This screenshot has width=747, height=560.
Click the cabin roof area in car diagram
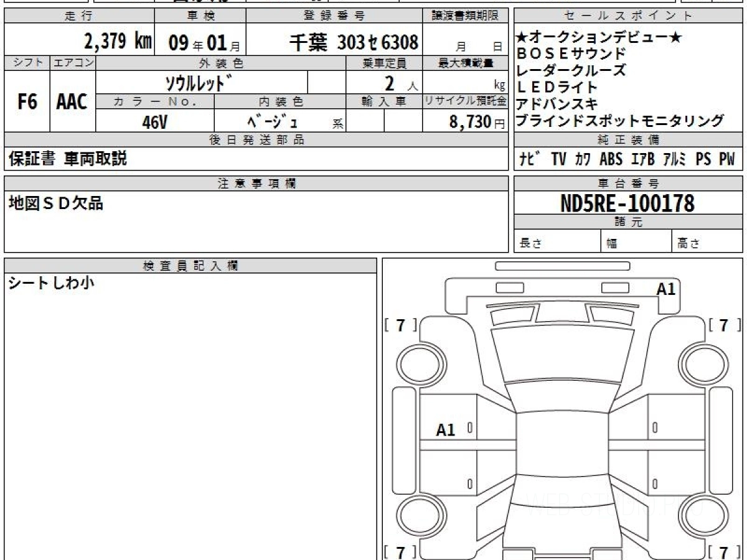pyautogui.click(x=563, y=445)
